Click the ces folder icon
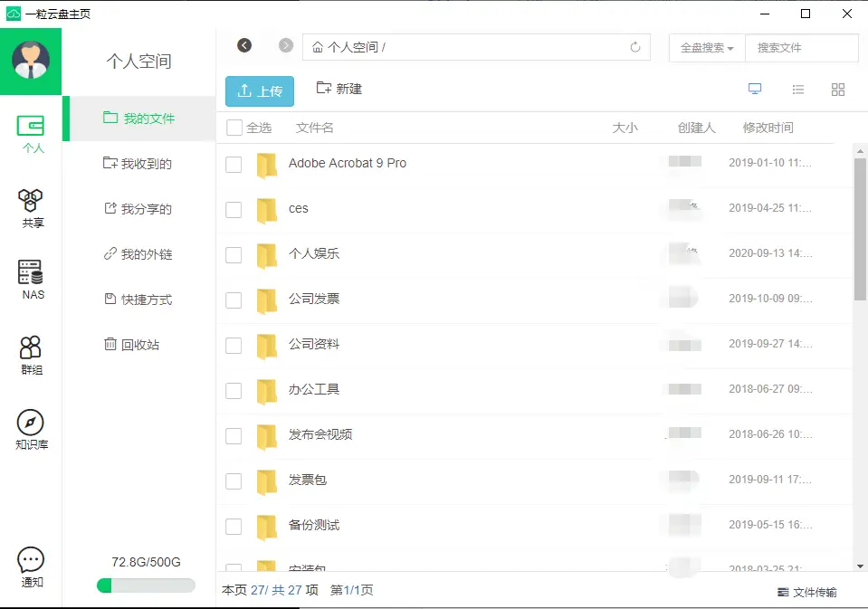 click(266, 210)
